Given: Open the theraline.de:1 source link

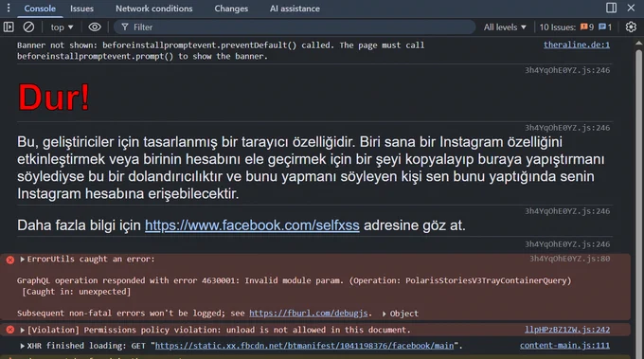Looking at the screenshot, I should click(577, 45).
